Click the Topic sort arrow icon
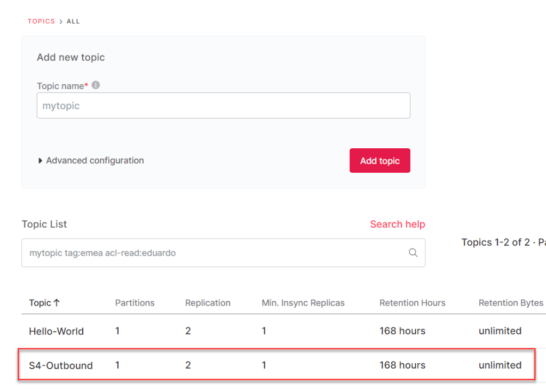546x392 pixels. (x=57, y=303)
